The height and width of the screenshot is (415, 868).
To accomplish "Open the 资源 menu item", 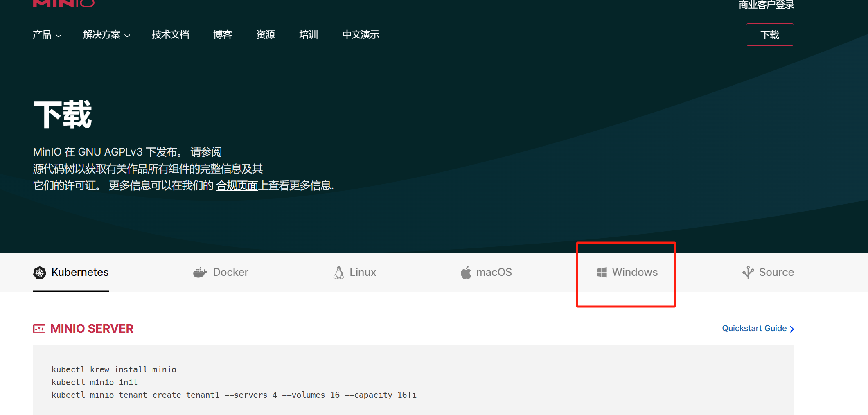I will point(266,35).
